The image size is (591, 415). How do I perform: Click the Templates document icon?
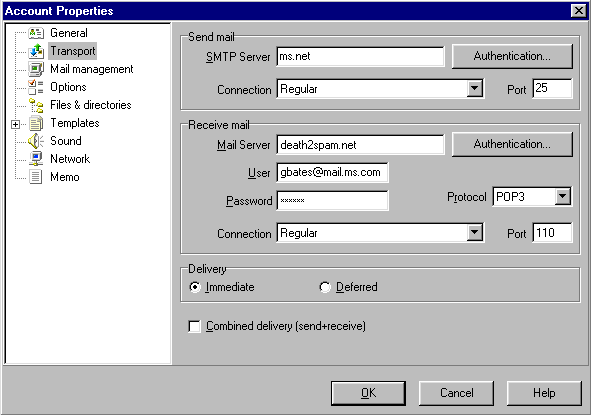tap(36, 123)
